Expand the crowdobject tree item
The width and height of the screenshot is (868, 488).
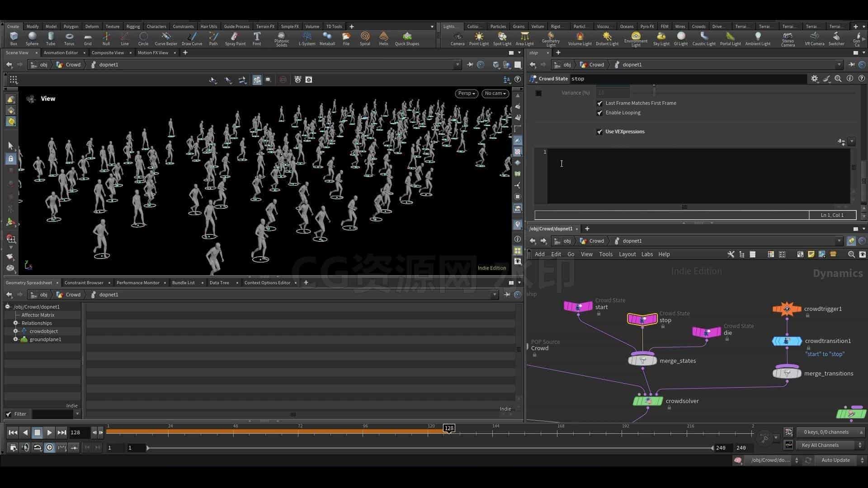click(x=16, y=331)
